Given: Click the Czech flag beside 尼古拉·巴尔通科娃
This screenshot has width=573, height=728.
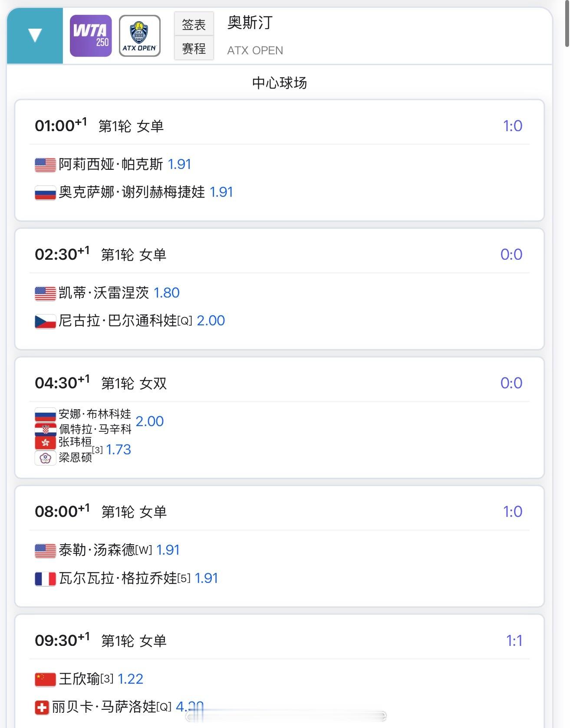Looking at the screenshot, I should click(x=45, y=321).
